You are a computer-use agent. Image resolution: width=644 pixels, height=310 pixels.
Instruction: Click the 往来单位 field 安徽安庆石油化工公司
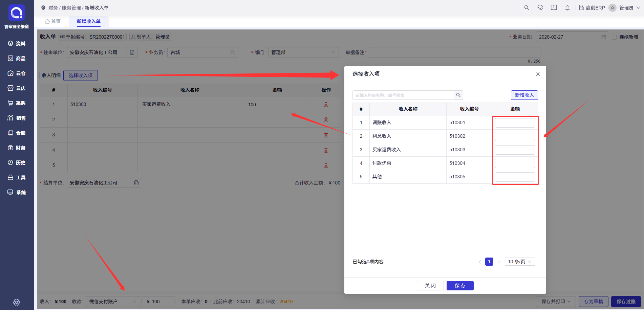click(97, 52)
